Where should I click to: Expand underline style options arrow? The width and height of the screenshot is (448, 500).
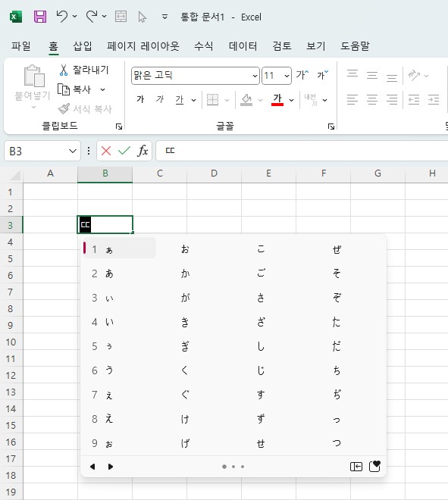(x=194, y=100)
